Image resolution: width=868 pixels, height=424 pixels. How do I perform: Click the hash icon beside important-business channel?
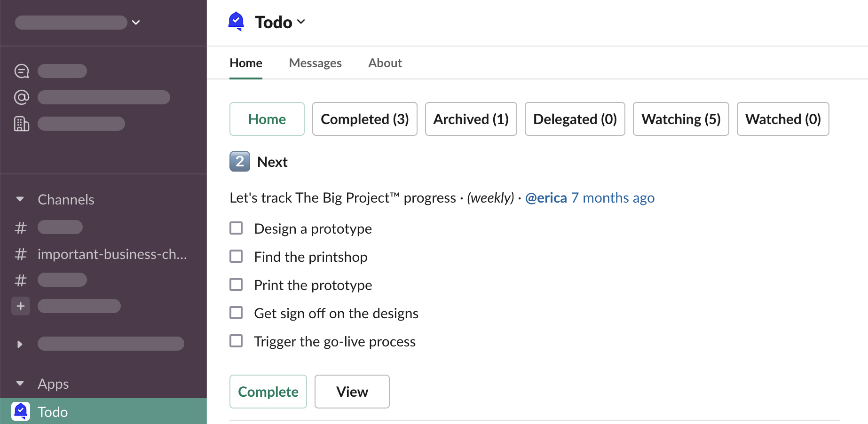(x=21, y=254)
